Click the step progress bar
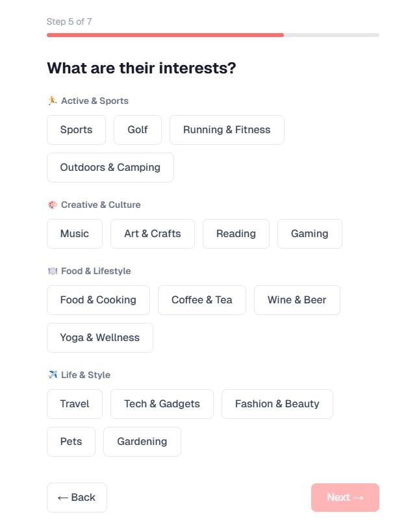The height and width of the screenshot is (532, 419). 212,35
